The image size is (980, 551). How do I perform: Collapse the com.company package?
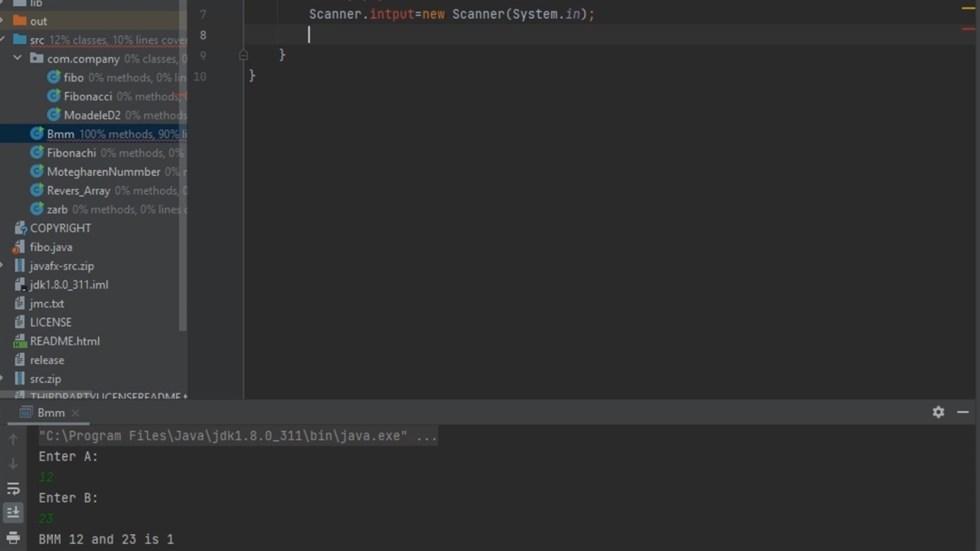pos(18,58)
